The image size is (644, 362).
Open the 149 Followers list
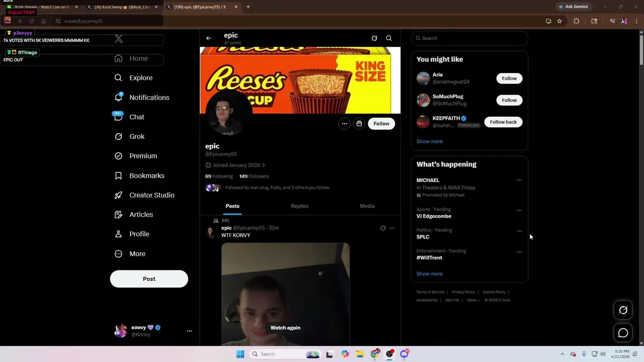pyautogui.click(x=254, y=176)
